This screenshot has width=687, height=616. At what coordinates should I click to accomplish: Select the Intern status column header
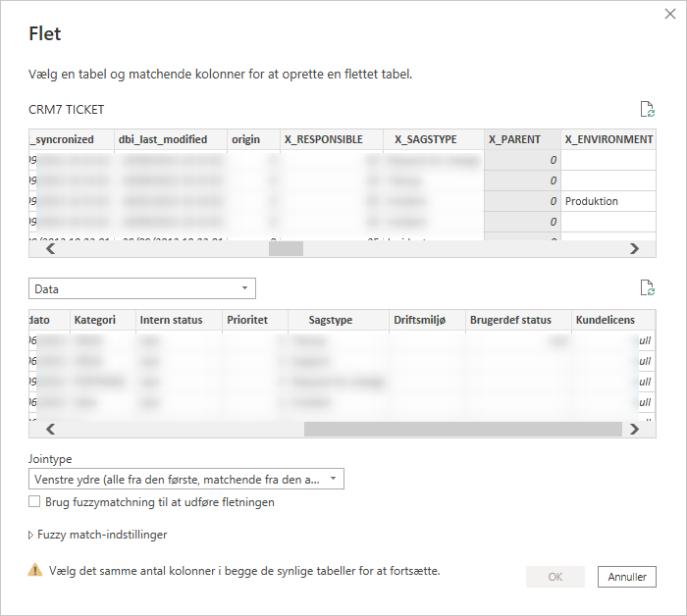(x=179, y=320)
